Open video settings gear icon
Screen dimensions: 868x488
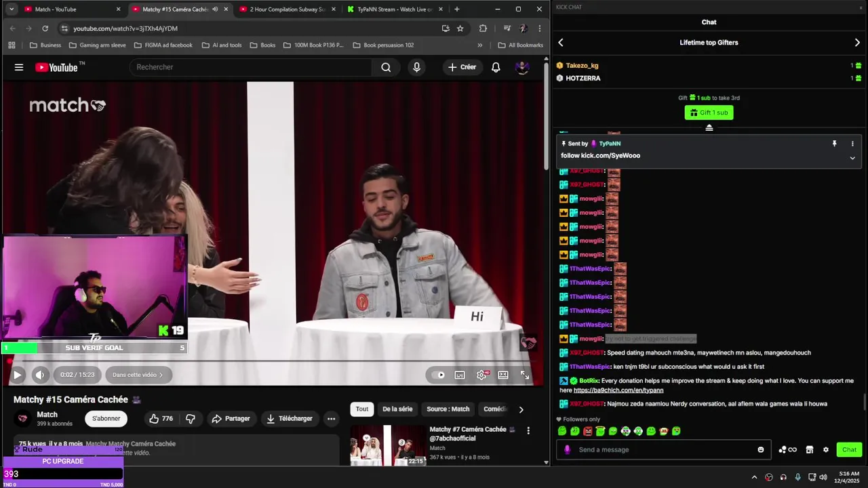tap(481, 375)
